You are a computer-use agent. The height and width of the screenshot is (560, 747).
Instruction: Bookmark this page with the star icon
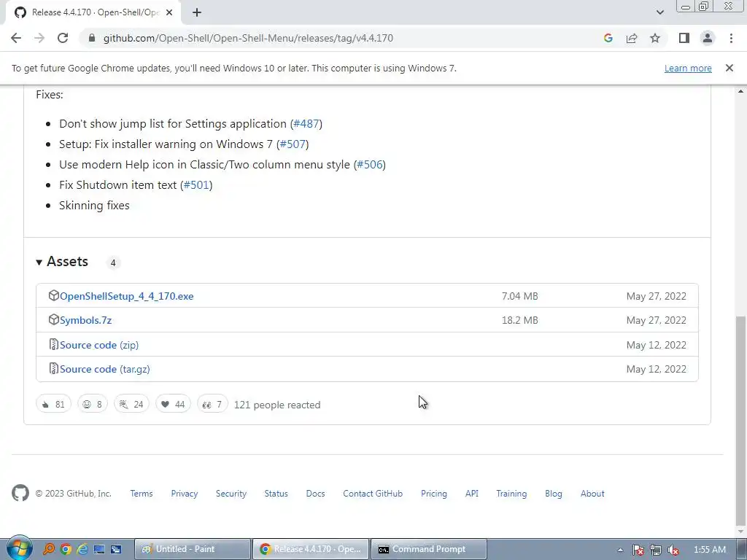click(655, 38)
